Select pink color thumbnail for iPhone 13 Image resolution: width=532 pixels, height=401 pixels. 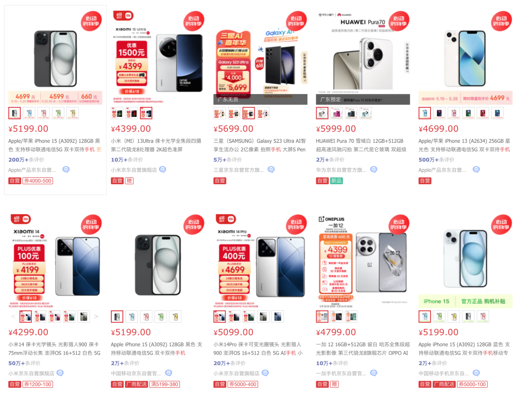tap(454, 113)
